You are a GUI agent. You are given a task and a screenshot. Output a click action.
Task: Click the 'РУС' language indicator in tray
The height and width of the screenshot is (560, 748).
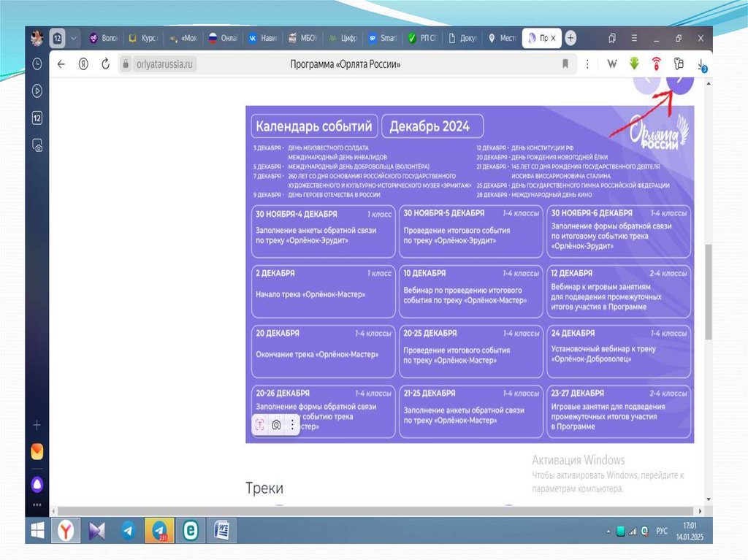tap(662, 531)
